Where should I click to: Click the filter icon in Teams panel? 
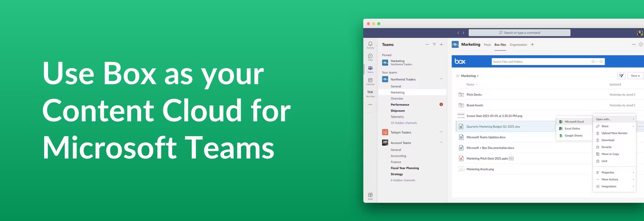(434, 45)
